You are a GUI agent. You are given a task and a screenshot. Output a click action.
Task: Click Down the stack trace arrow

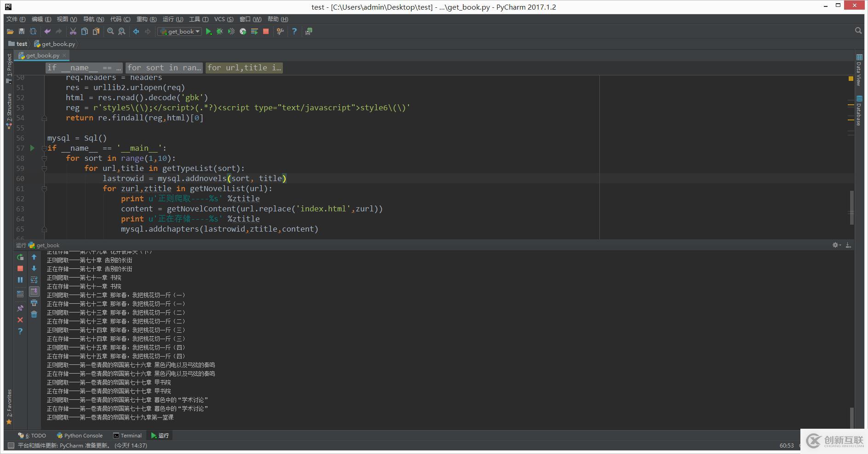coord(34,268)
